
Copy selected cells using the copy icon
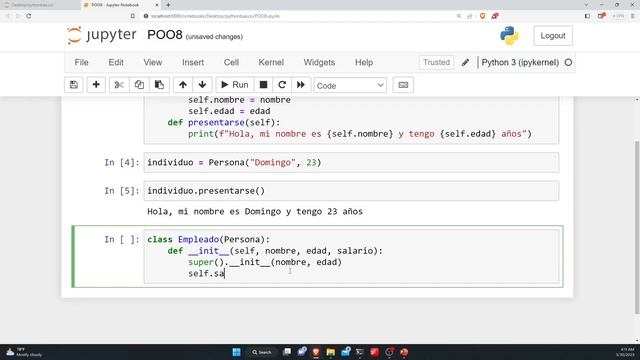click(x=139, y=85)
